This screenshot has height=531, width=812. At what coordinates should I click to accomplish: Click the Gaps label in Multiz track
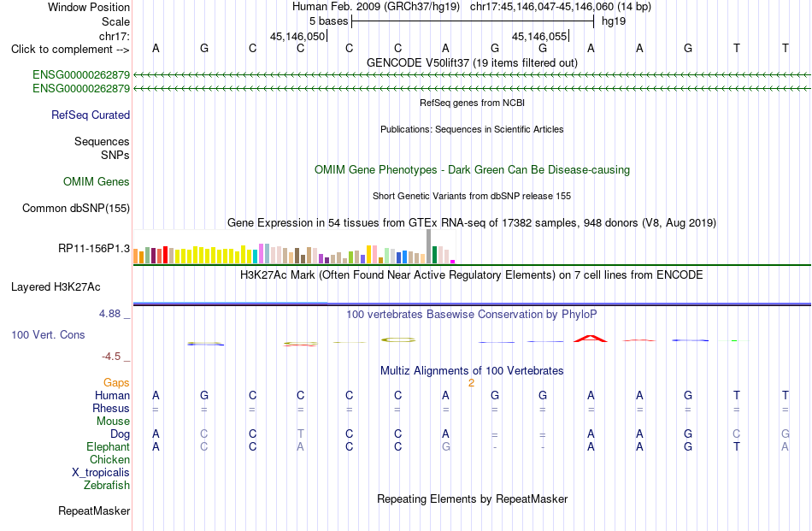pyautogui.click(x=116, y=382)
